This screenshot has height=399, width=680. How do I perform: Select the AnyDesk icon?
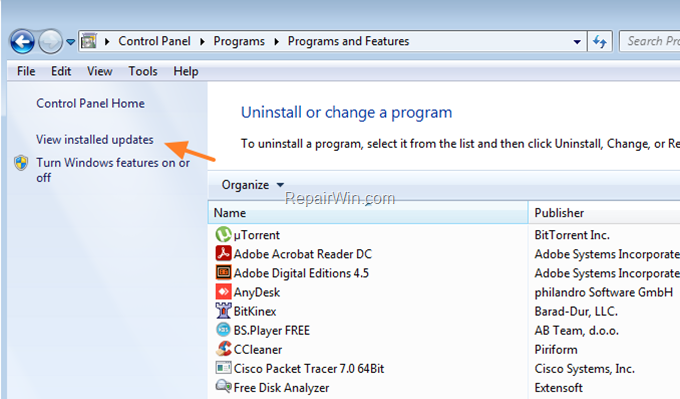(223, 291)
